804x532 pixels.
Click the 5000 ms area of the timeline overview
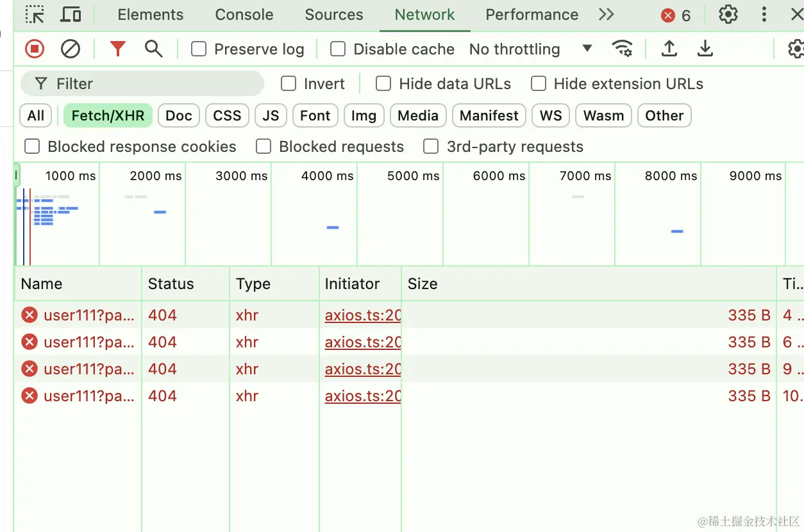click(401, 218)
